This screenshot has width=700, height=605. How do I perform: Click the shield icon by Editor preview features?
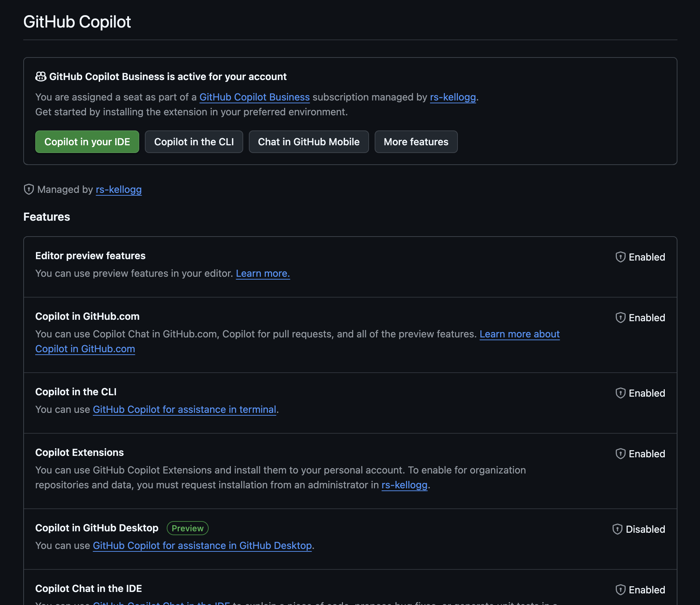(620, 257)
